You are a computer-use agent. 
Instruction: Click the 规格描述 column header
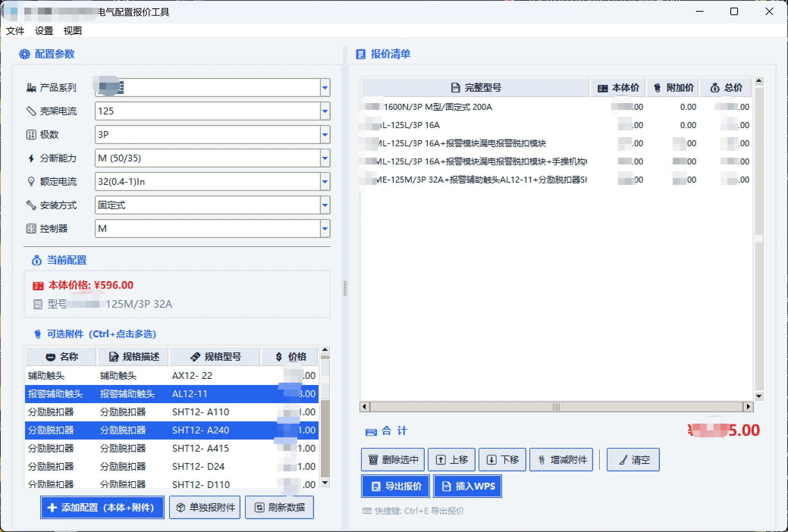tap(133, 357)
